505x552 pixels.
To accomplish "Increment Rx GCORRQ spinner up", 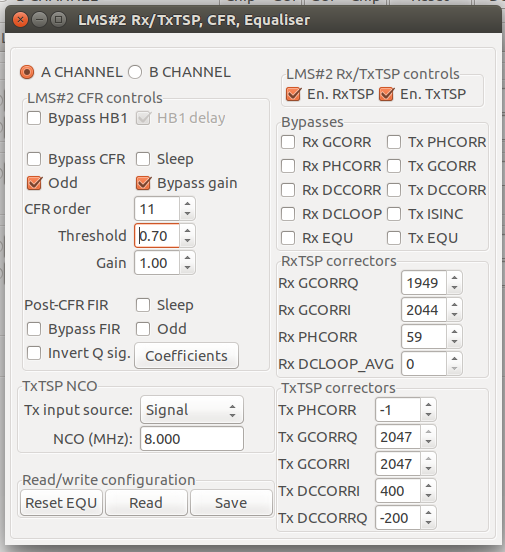I will click(454, 277).
